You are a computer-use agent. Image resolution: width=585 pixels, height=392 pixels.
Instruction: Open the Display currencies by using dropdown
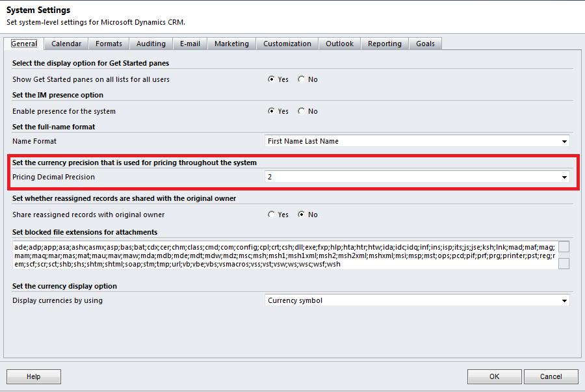pos(565,300)
